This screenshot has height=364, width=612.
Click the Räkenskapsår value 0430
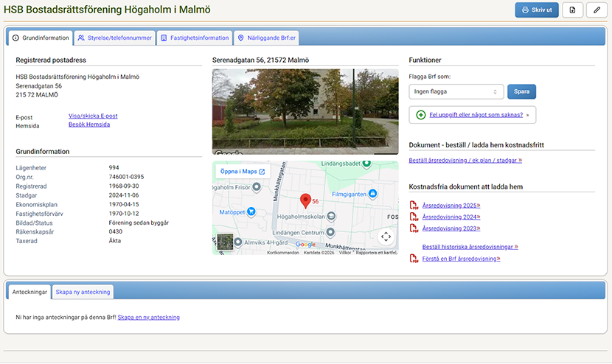116,231
